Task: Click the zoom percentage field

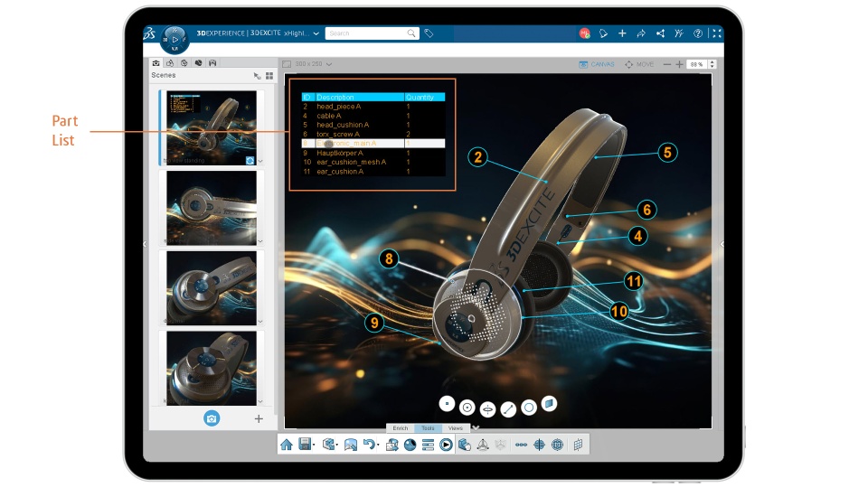Action: tap(697, 64)
